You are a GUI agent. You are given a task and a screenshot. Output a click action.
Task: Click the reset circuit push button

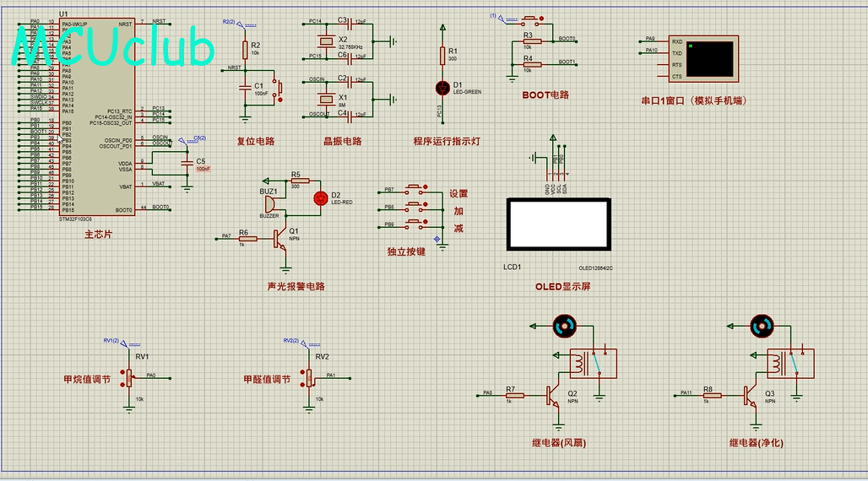279,89
